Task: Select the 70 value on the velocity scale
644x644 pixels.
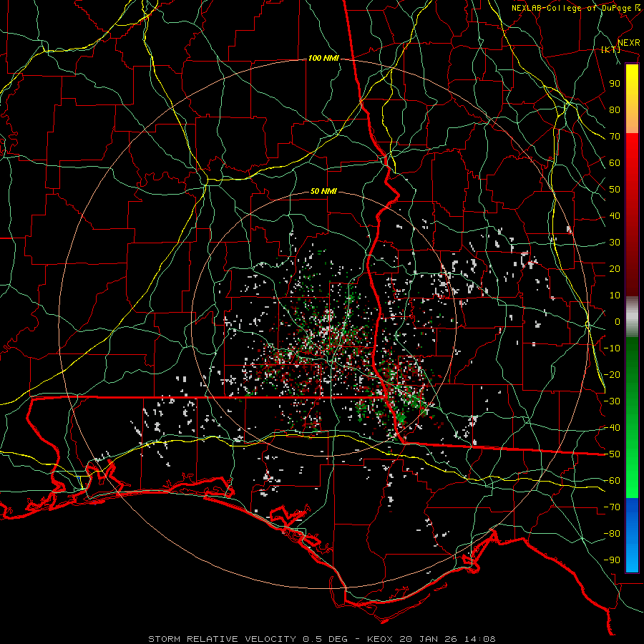Action: (615, 137)
